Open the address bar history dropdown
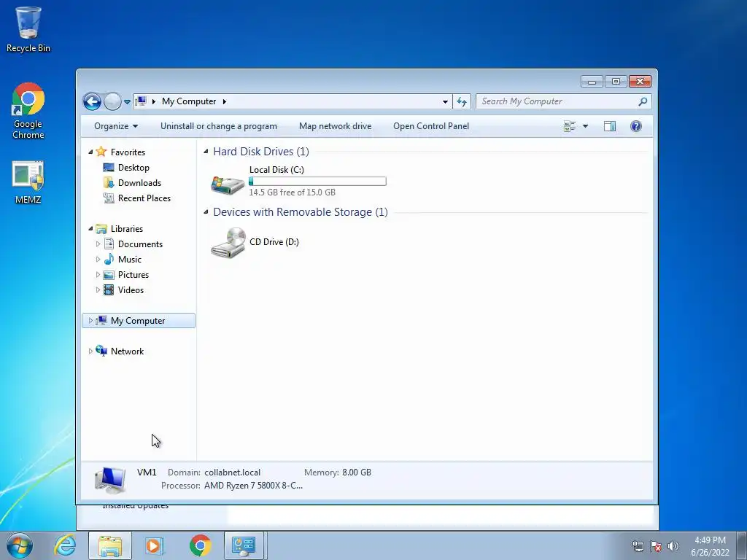Image resolution: width=747 pixels, height=560 pixels. (445, 101)
